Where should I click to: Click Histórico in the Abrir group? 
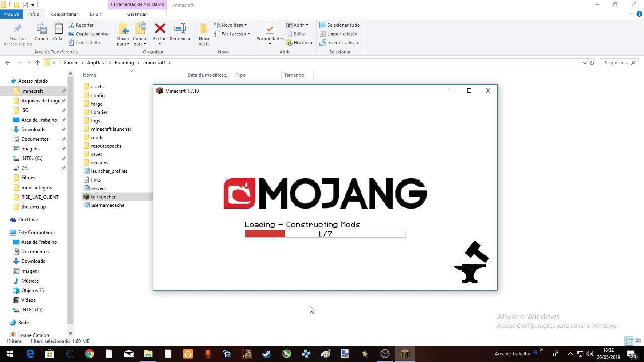299,43
